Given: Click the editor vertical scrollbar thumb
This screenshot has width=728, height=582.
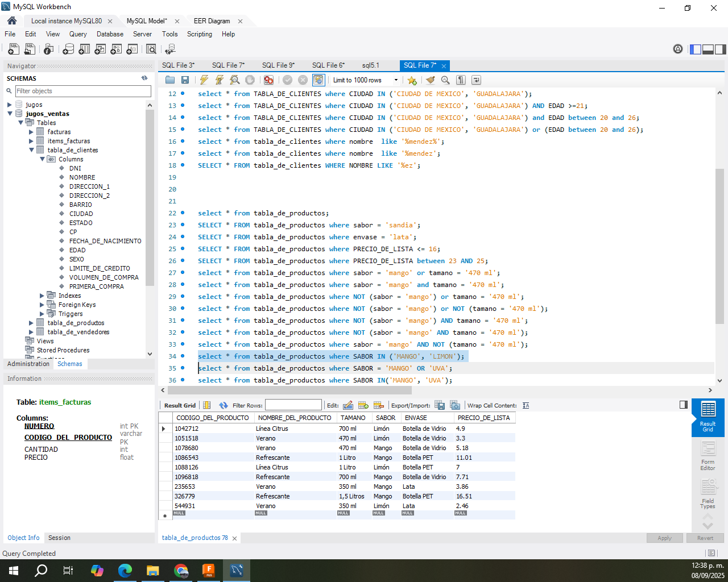Looking at the screenshot, I should [719, 246].
